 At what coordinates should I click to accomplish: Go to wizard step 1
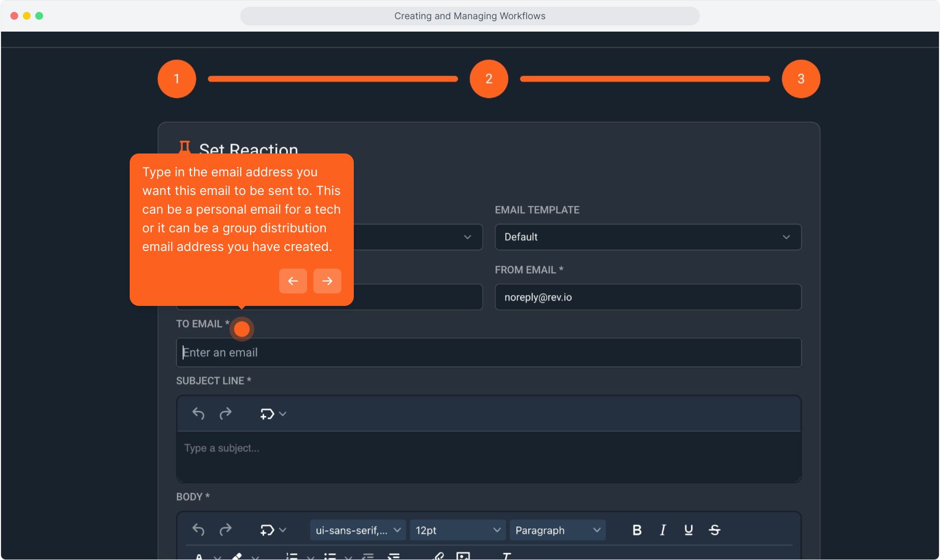pyautogui.click(x=177, y=79)
